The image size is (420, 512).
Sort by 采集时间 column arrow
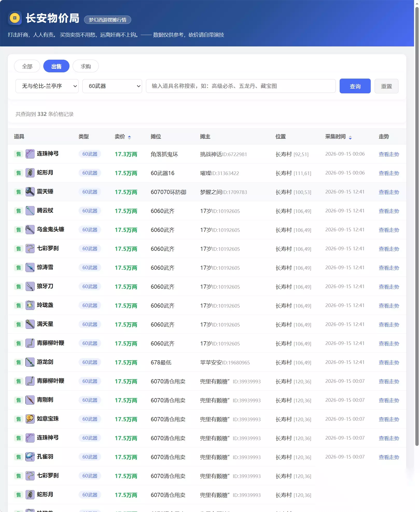(350, 137)
